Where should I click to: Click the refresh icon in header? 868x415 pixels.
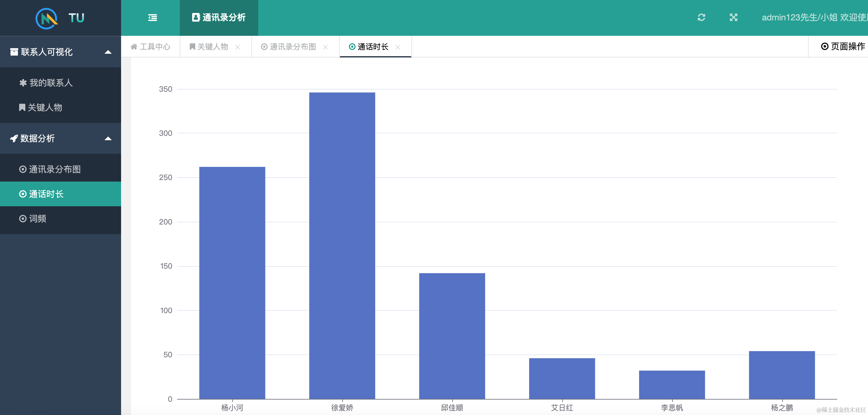tap(701, 18)
